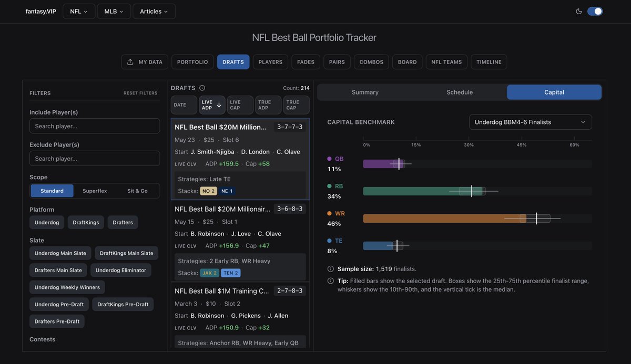Screen dimensions: 631x364
Task: Click the blue TE capital bar
Action: [x=378, y=246]
